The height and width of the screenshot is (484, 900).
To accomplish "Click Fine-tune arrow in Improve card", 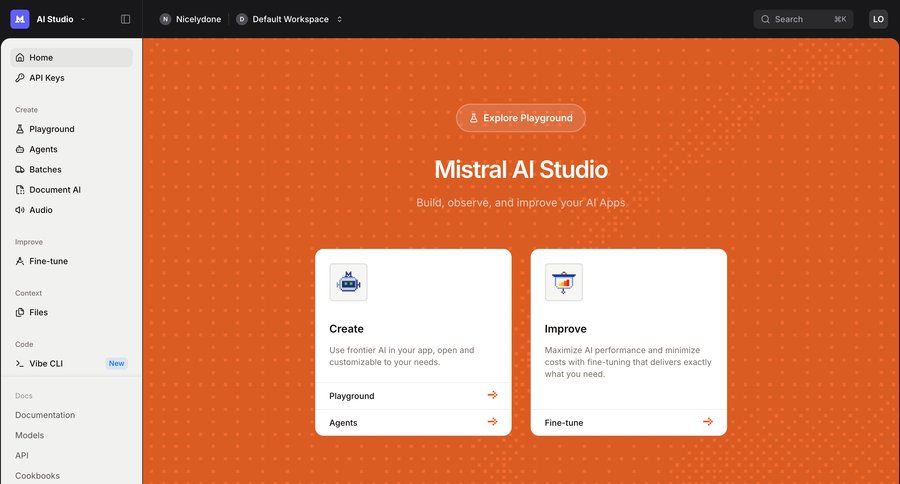I will click(x=708, y=422).
